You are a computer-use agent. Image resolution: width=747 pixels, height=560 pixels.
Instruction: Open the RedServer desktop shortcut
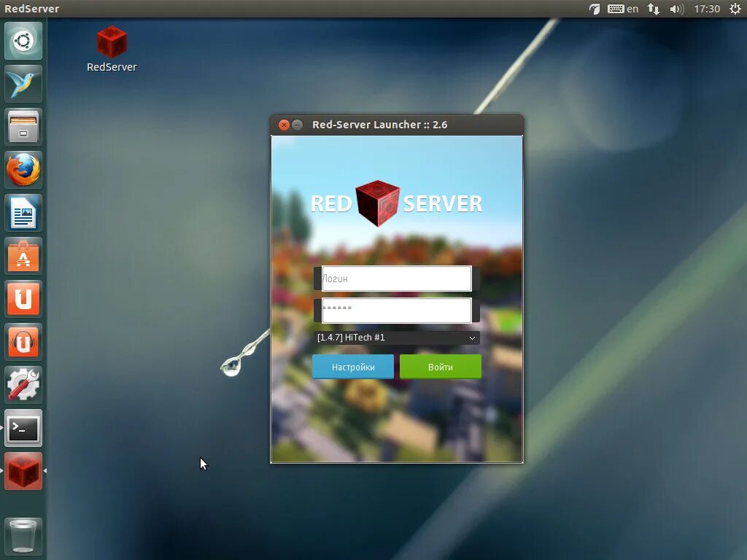tap(112, 49)
